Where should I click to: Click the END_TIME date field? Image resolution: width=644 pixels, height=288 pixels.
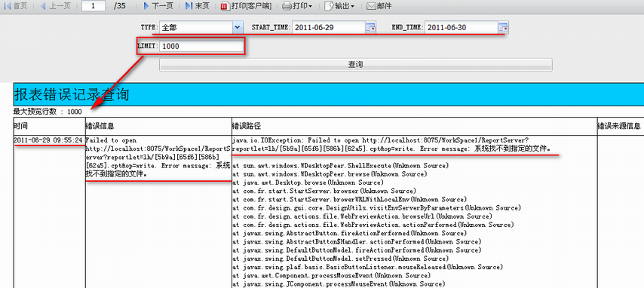click(x=462, y=28)
